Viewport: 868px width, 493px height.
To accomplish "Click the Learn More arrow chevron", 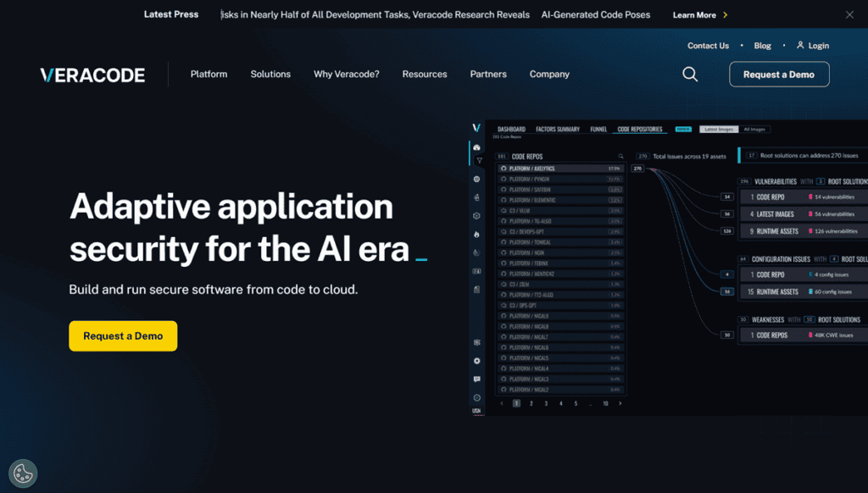I will pyautogui.click(x=726, y=15).
